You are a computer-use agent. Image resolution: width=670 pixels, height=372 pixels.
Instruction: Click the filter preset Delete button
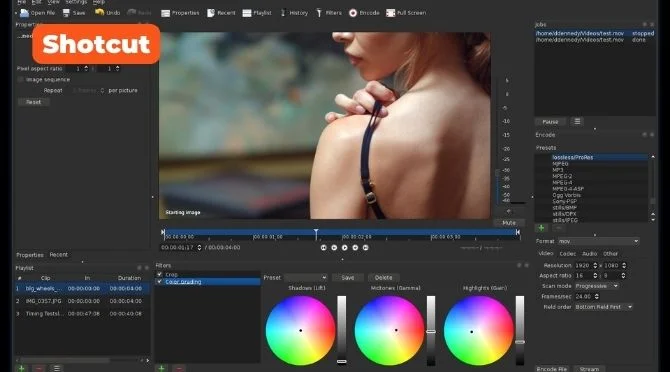383,278
